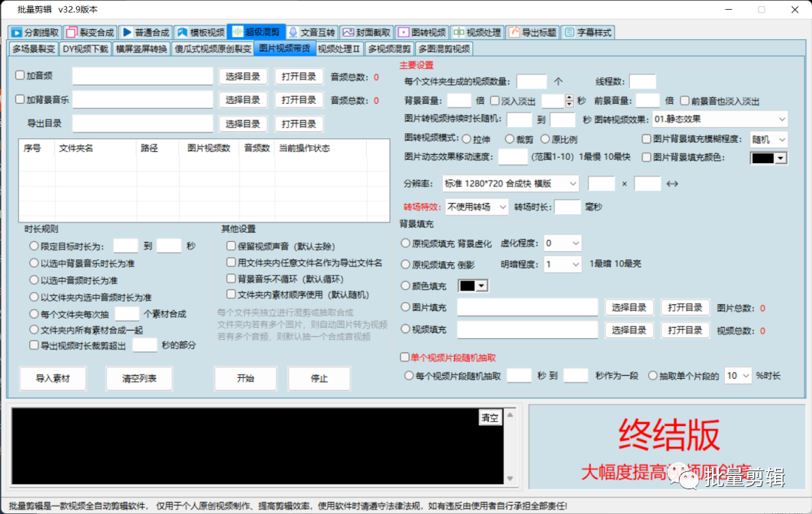The height and width of the screenshot is (514, 812).
Task: Switch to DY视频下载 sub-tab
Action: point(86,49)
